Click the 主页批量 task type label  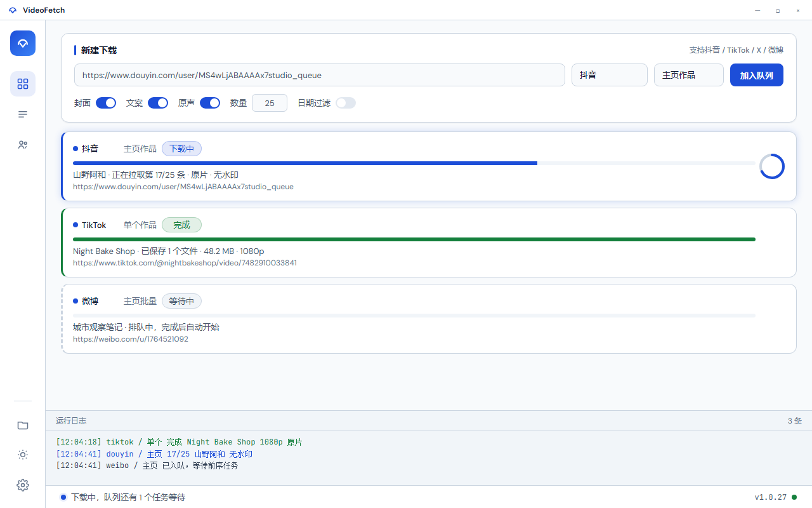pos(140,301)
